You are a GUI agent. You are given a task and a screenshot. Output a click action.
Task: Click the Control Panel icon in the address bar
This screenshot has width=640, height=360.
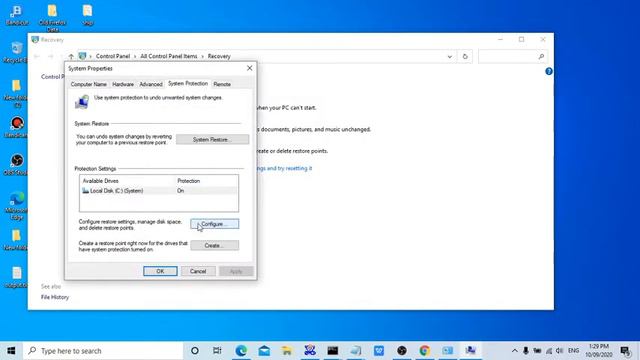[82, 56]
